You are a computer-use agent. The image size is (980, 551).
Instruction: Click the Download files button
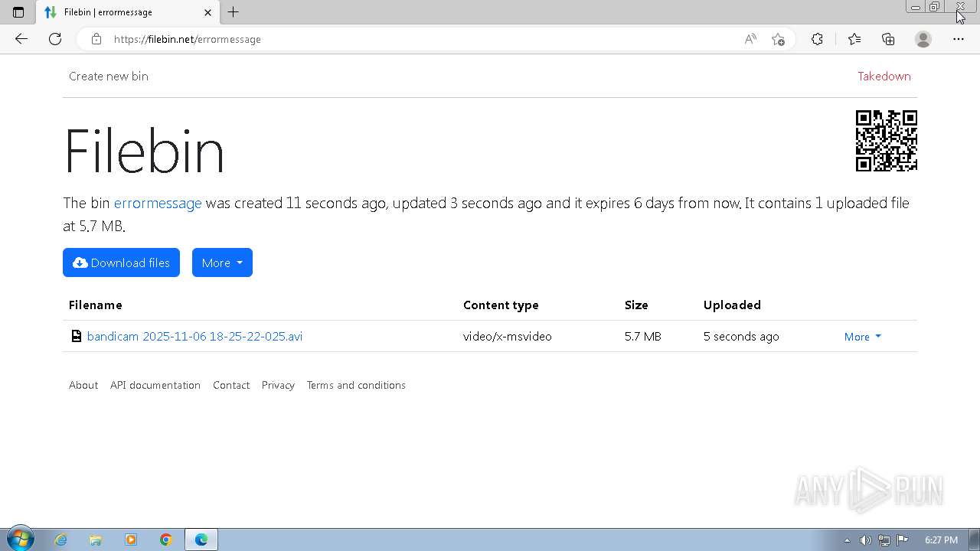click(121, 262)
